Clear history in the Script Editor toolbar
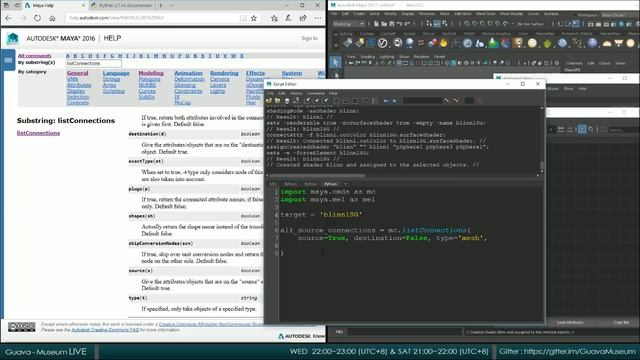Screen dimensions: 640x360 (x=308, y=100)
